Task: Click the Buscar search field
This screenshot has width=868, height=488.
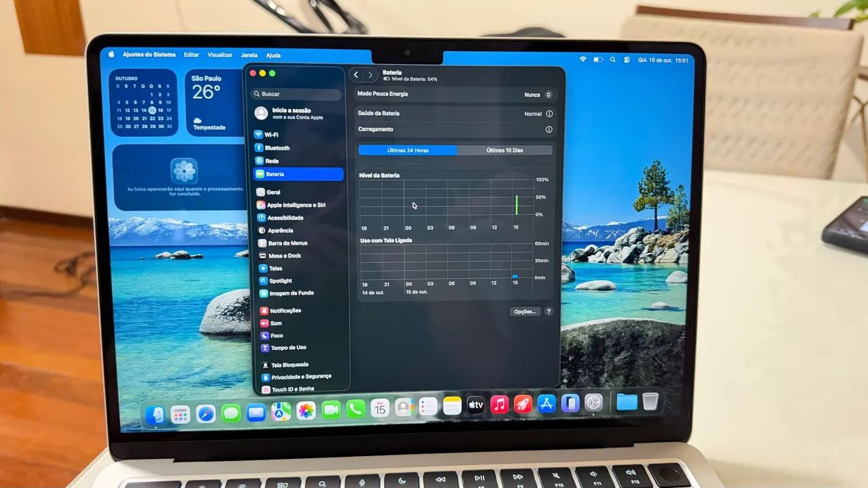Action: [296, 94]
